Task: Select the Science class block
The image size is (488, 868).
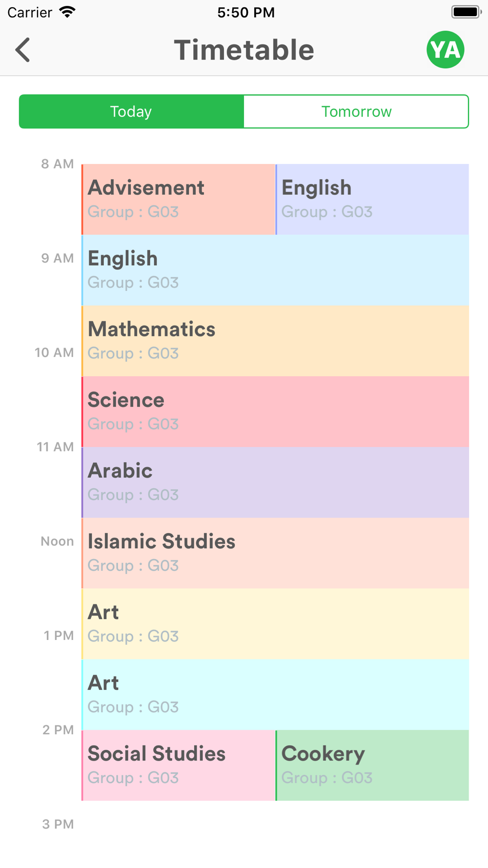Action: pos(275,412)
